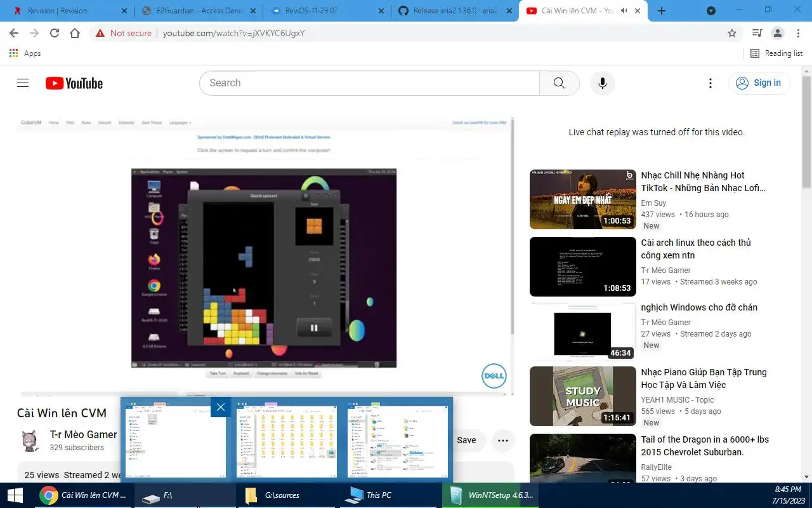
Task: Switch to the Release aria2 1.36.0 tab
Action: click(x=454, y=11)
